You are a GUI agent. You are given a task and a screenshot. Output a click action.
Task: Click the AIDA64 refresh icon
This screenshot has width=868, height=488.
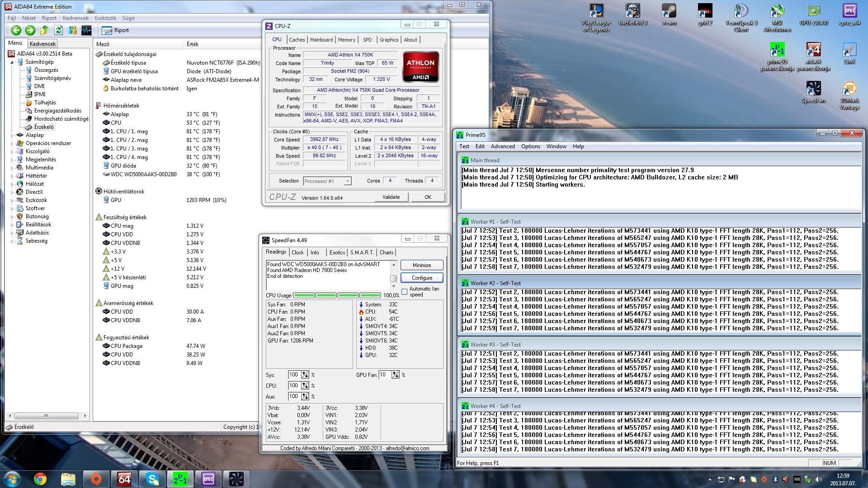(58, 30)
